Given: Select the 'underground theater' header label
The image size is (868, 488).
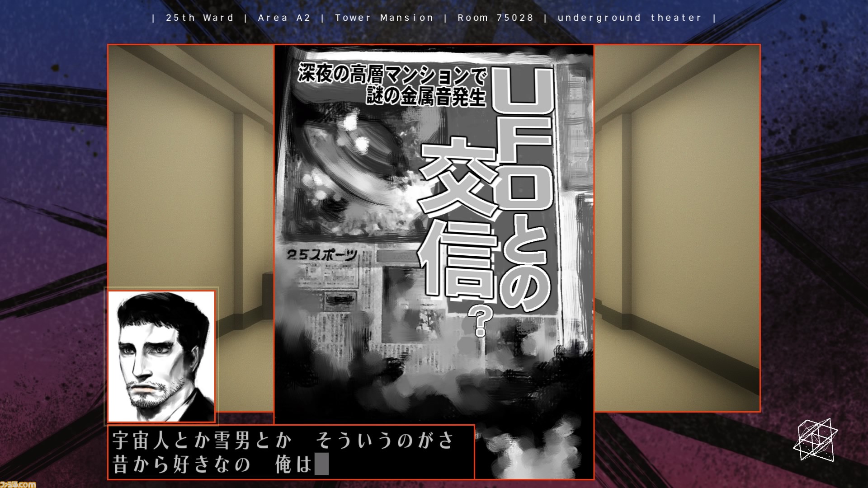Looking at the screenshot, I should [629, 18].
